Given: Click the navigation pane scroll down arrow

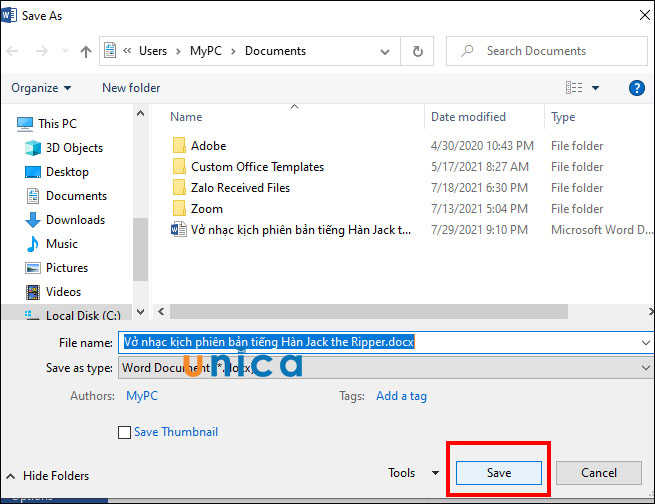Looking at the screenshot, I should coord(140,312).
